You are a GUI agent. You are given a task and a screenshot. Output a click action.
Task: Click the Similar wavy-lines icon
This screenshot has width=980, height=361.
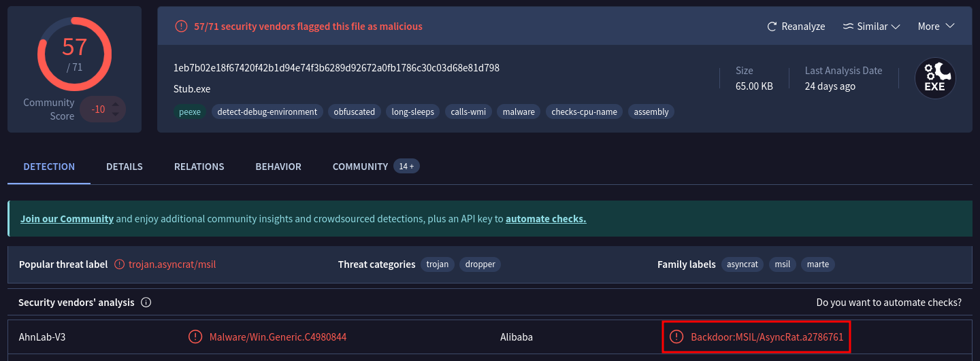[848, 27]
